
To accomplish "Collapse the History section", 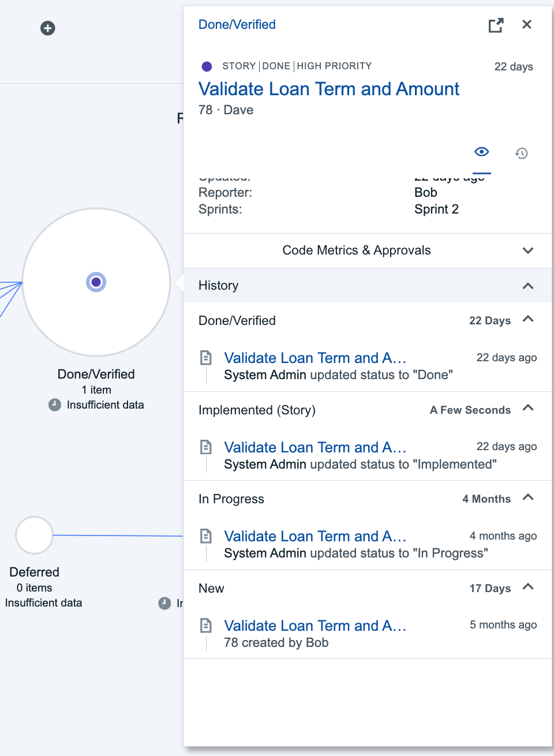I will coord(368,286).
